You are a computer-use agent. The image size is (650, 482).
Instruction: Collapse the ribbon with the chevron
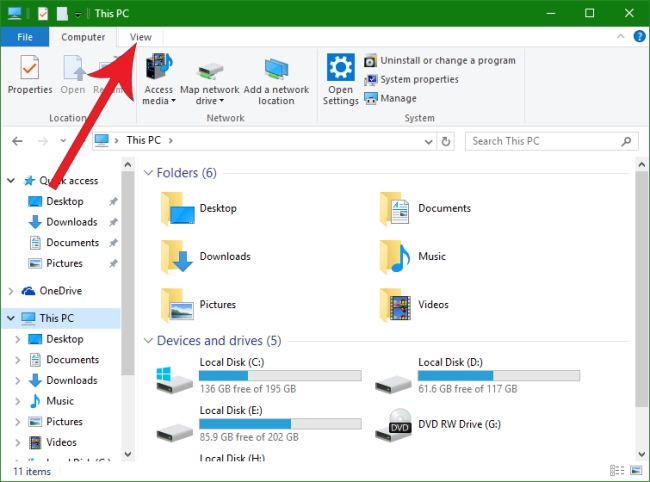[620, 36]
